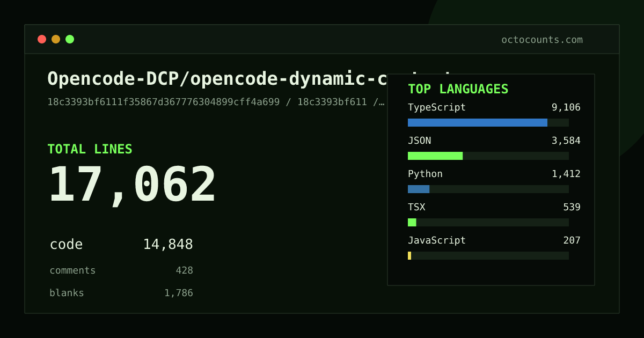Image resolution: width=644 pixels, height=338 pixels.
Task: Click the TSX language label
Action: pos(416,207)
